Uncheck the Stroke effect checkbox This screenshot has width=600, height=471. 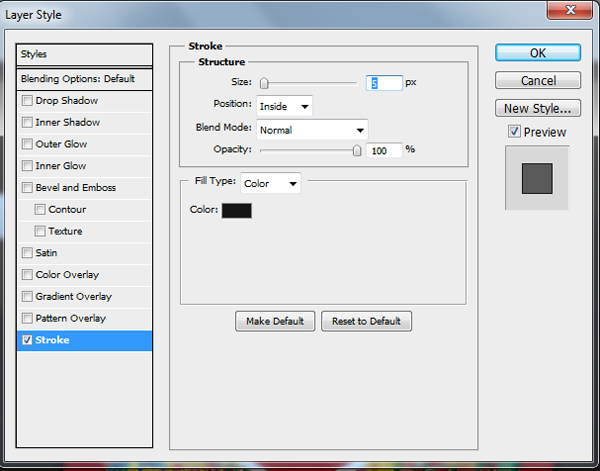(x=27, y=341)
